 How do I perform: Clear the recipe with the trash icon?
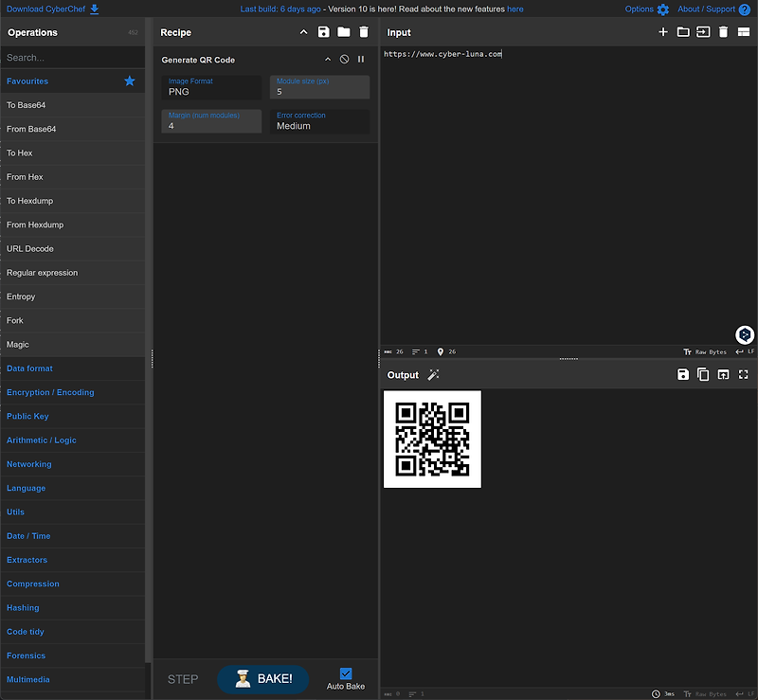coord(364,32)
